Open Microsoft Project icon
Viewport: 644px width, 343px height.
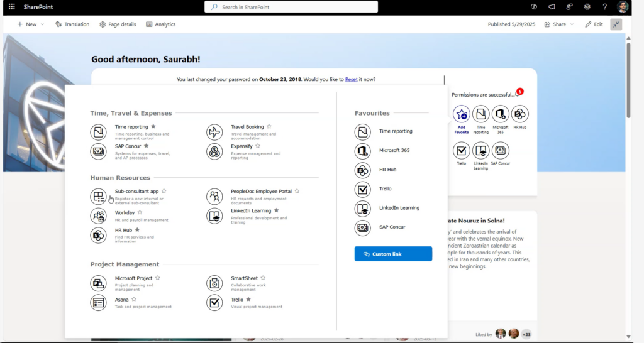coord(99,283)
